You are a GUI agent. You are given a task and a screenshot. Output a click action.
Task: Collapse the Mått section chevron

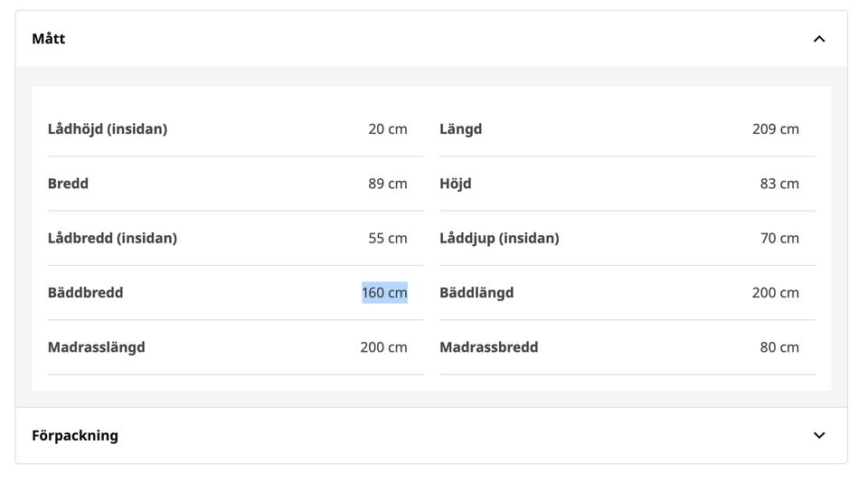[x=819, y=39]
